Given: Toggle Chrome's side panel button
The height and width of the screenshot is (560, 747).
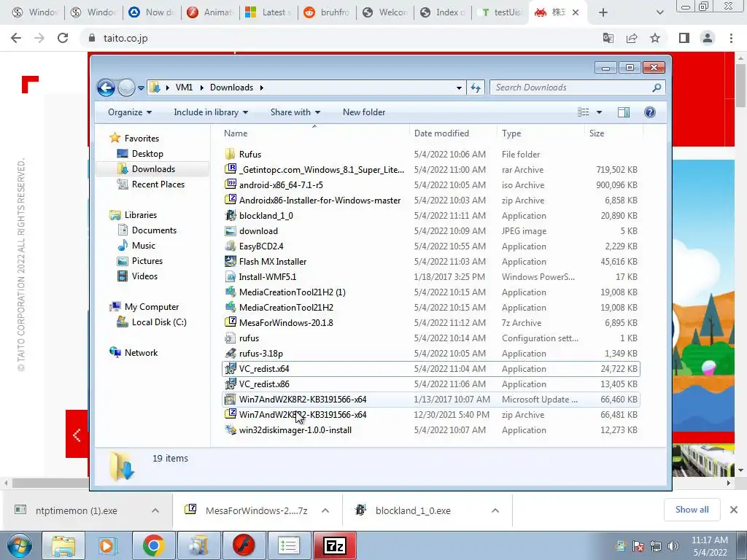Looking at the screenshot, I should (684, 38).
